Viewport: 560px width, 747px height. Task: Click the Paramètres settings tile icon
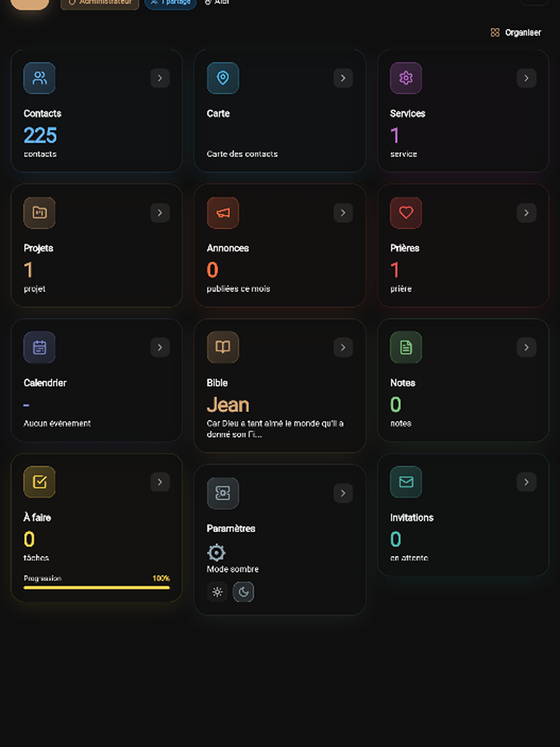click(x=223, y=493)
